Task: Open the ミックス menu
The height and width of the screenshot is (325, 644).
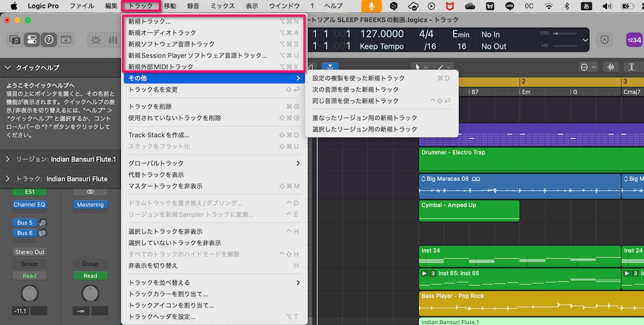Action: pos(223,6)
